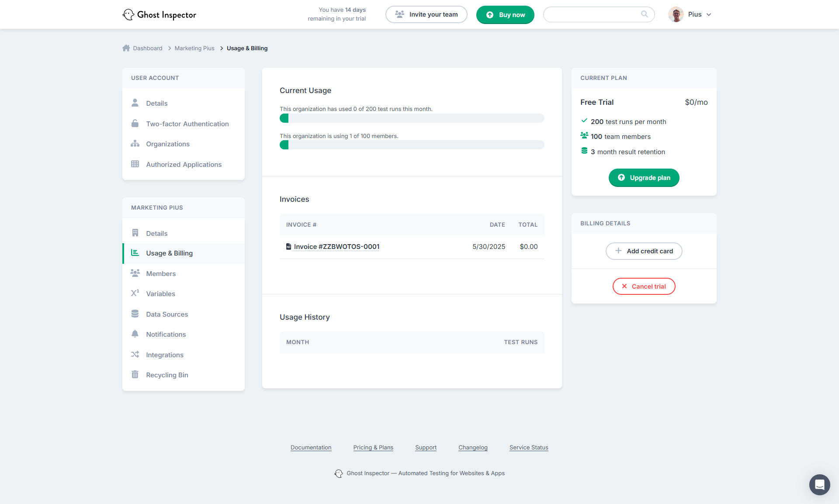839x504 pixels.
Task: Click the Notifications bell icon
Action: pos(135,334)
